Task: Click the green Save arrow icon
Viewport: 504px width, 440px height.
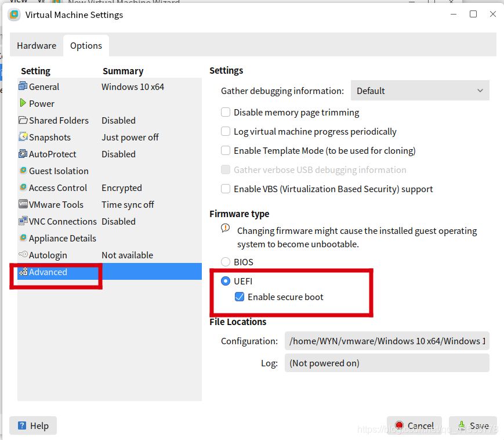Action: (462, 425)
